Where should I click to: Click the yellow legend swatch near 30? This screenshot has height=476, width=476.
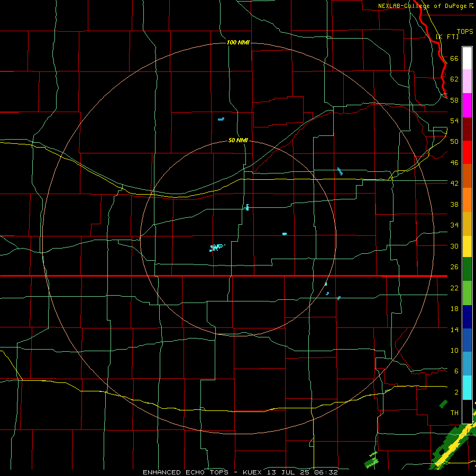467,246
